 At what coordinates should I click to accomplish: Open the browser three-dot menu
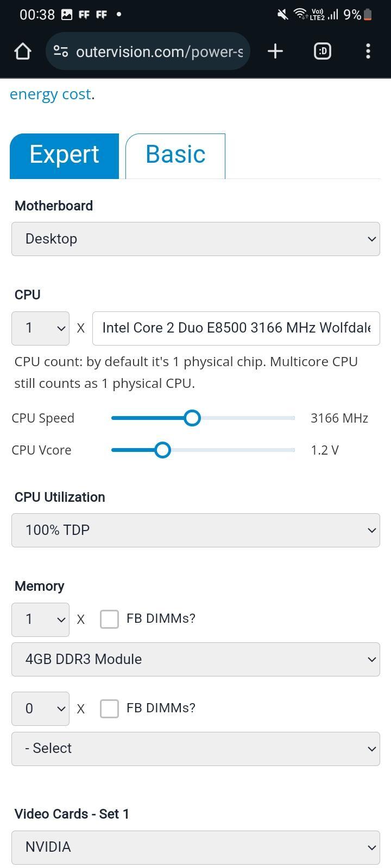(x=368, y=52)
